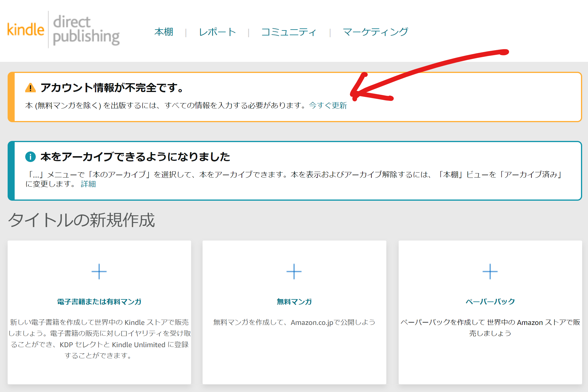Click the blue info circle icon
The height and width of the screenshot is (392, 588).
click(x=30, y=157)
